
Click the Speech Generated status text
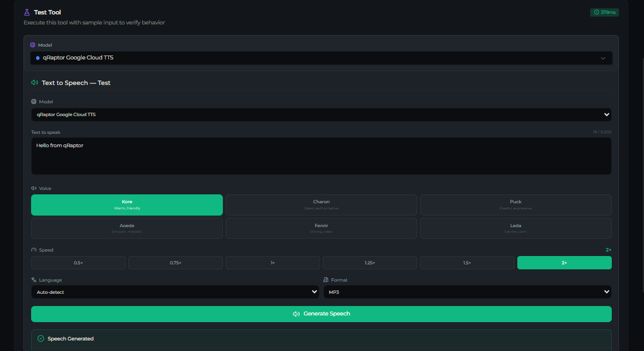[x=71, y=339]
